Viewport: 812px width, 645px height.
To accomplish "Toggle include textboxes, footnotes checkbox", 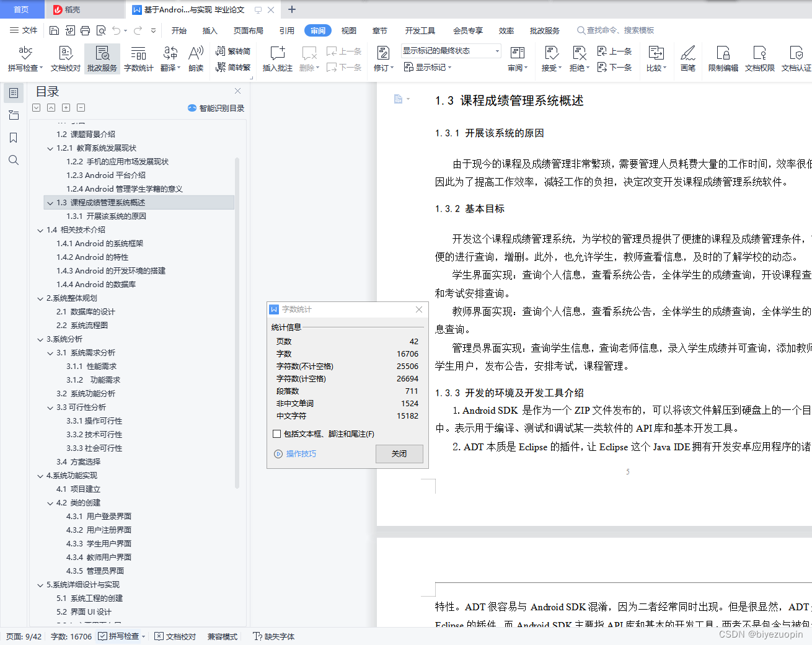I will (x=277, y=434).
